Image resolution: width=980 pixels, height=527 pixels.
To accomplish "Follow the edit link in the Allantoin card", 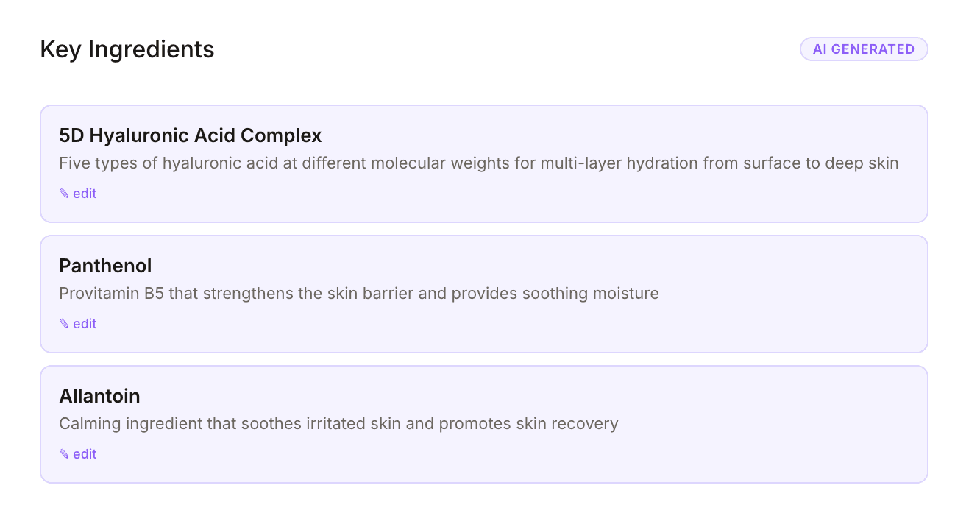I will coord(85,454).
